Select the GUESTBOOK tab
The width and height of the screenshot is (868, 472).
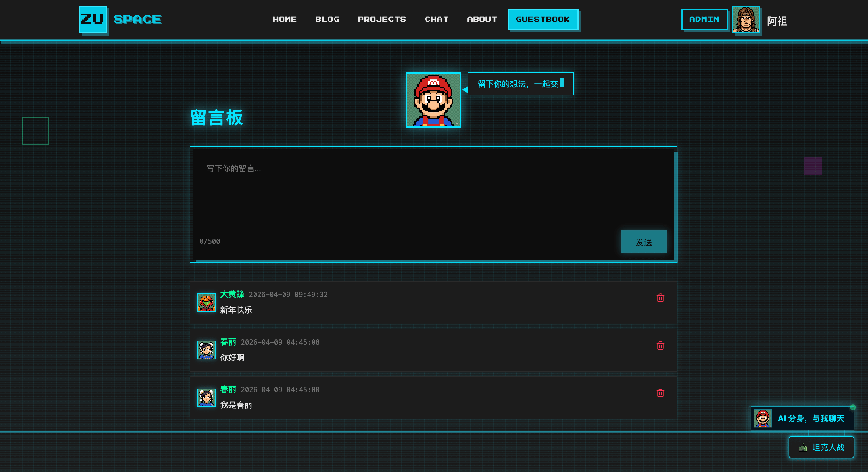[543, 19]
